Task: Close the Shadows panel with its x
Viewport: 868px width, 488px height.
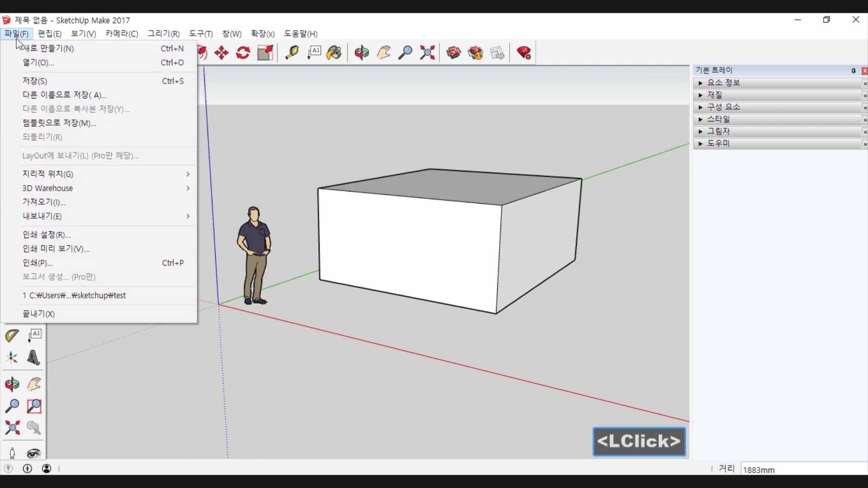Action: tap(864, 132)
